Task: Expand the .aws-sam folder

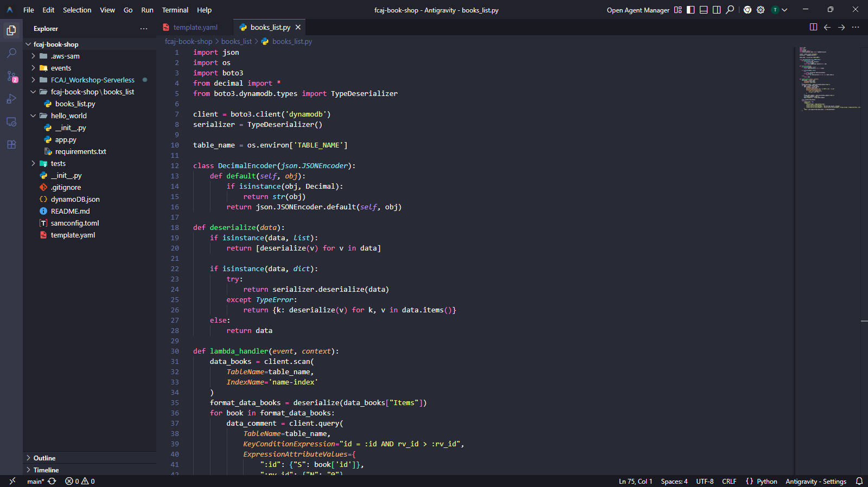Action: click(x=33, y=56)
